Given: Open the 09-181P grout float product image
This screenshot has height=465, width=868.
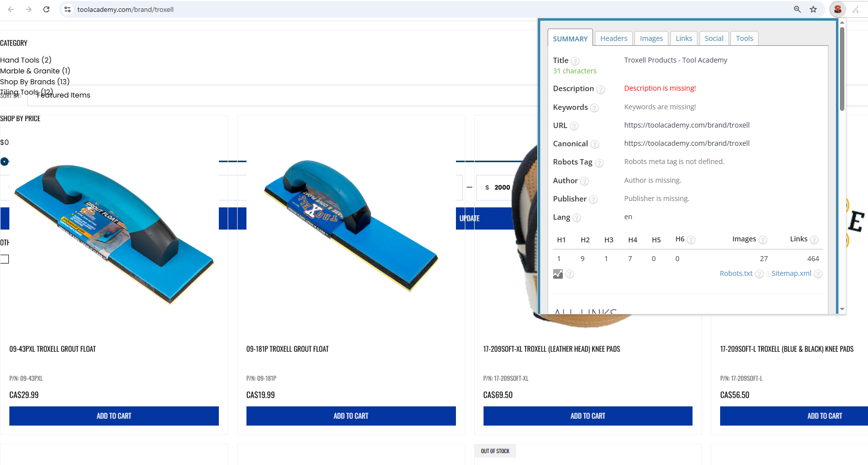Looking at the screenshot, I should [351, 226].
